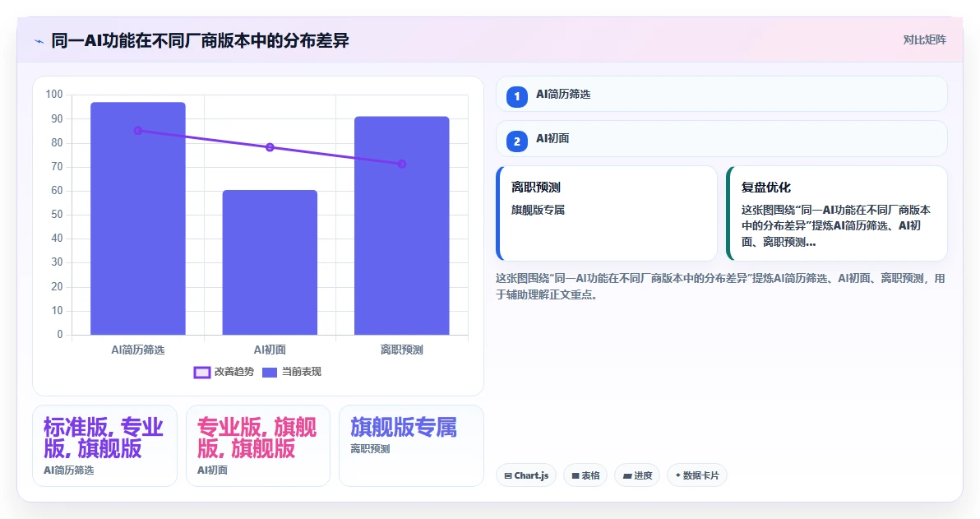The image size is (980, 519).
Task: Click the 当前表现 legend label text
Action: (301, 372)
